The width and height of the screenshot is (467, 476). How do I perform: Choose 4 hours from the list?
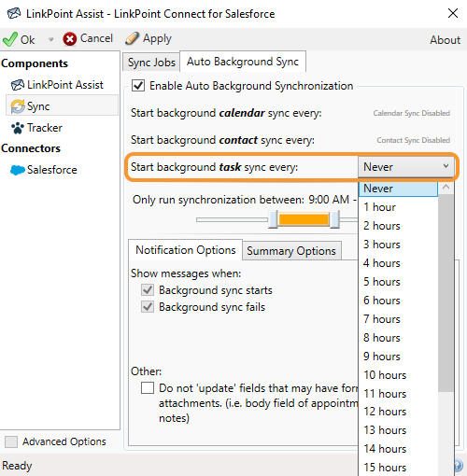(398, 263)
